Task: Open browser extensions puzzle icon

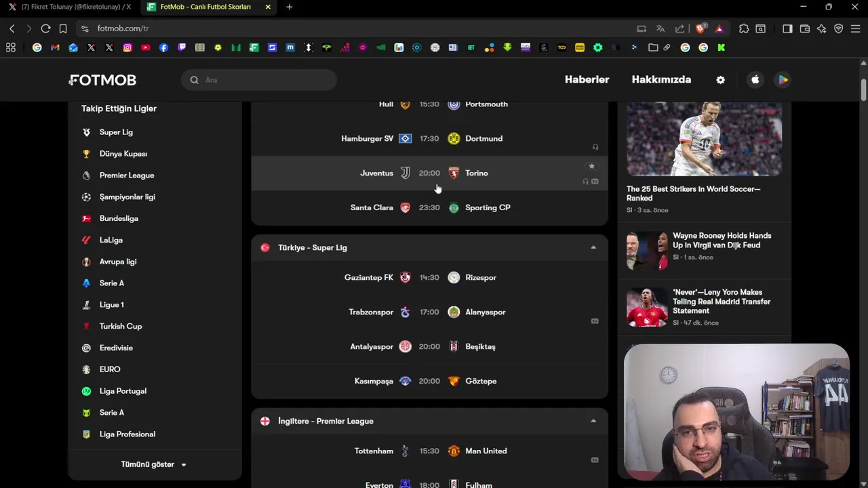Action: 744,28
